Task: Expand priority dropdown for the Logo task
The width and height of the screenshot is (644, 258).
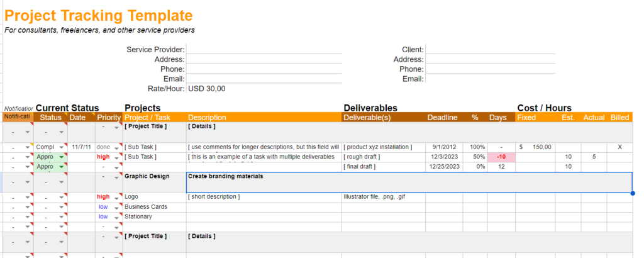Action: [x=116, y=197]
